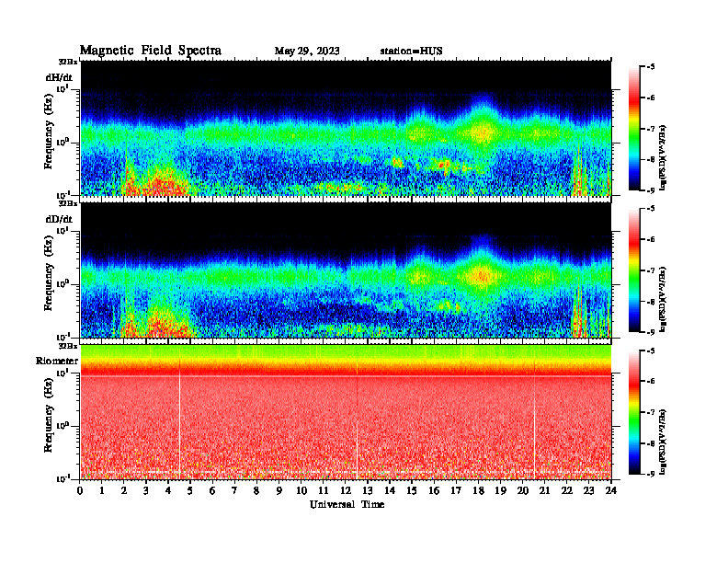The height and width of the screenshot is (563, 728).
Task: Click hour "16" on the Universal Time axis
Action: pos(434,491)
